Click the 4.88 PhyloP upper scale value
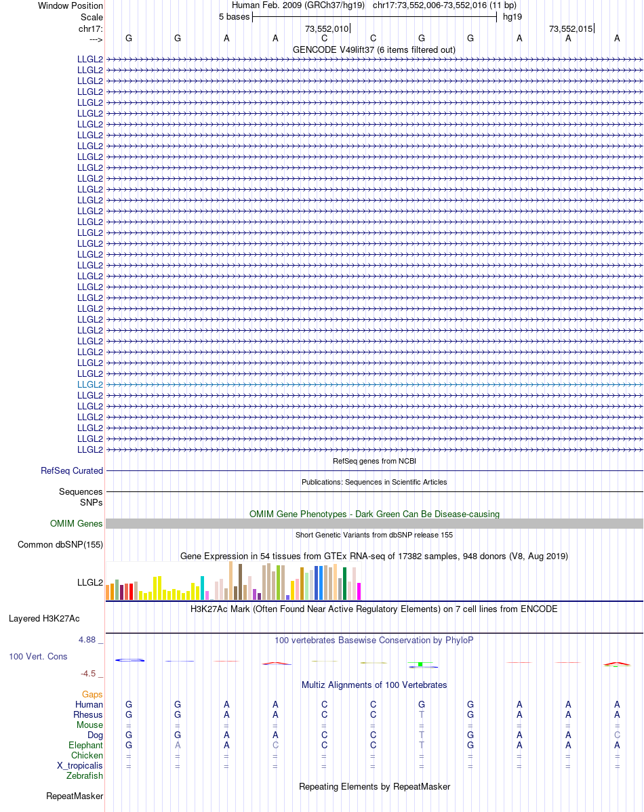This screenshot has height=812, width=644. [x=87, y=640]
